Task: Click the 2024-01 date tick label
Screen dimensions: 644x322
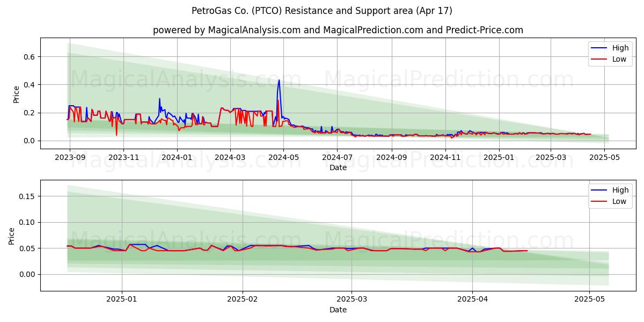Action: tap(177, 157)
